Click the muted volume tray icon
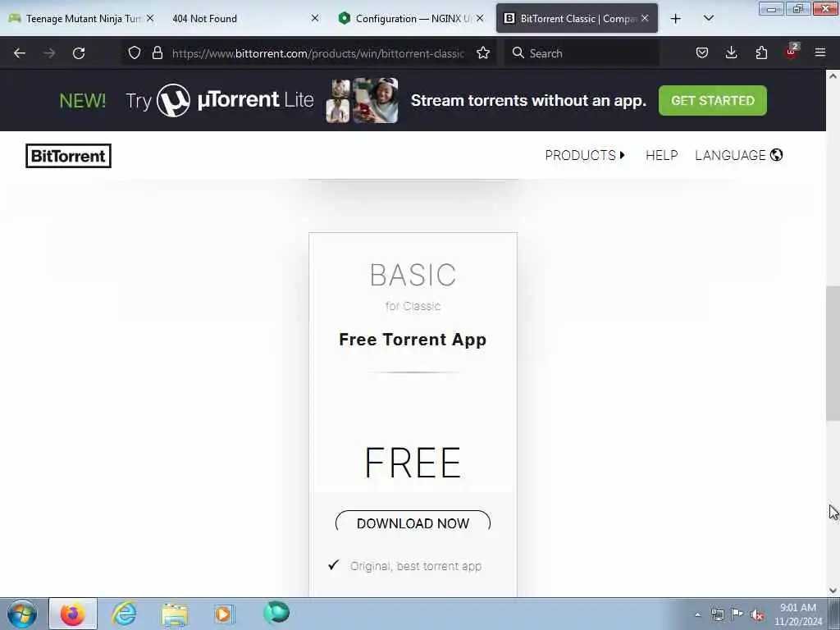This screenshot has height=630, width=840. click(x=757, y=614)
